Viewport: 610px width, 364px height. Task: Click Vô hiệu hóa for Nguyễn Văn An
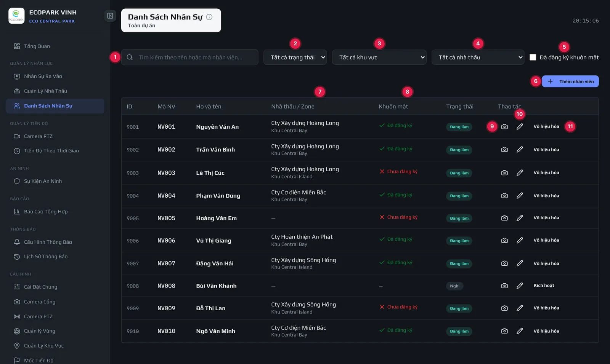[546, 126]
